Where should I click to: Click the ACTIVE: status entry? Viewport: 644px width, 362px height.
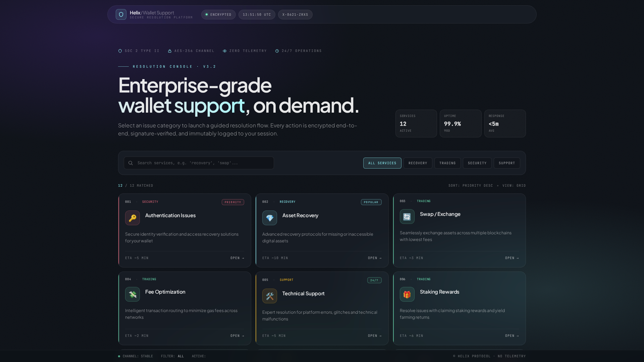pyautogui.click(x=199, y=356)
